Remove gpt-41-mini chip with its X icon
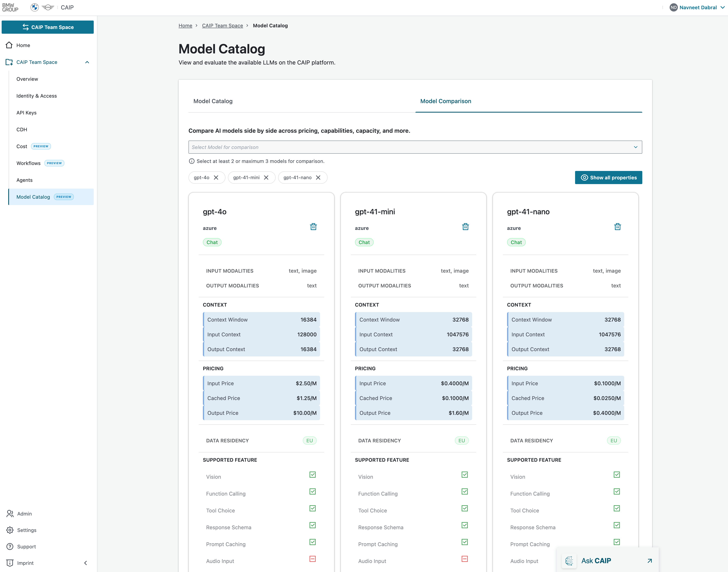The height and width of the screenshot is (572, 728). pos(266,178)
